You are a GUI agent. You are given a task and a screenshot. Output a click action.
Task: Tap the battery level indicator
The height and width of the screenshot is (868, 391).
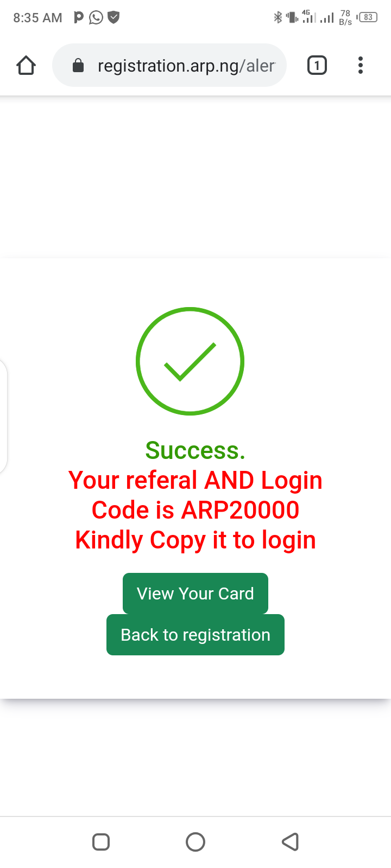click(368, 17)
